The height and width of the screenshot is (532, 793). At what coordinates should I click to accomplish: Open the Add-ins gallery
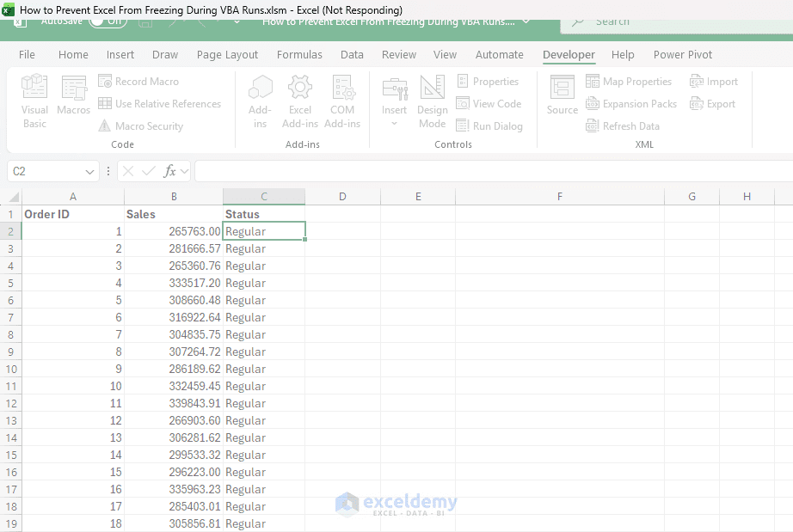pyautogui.click(x=260, y=101)
